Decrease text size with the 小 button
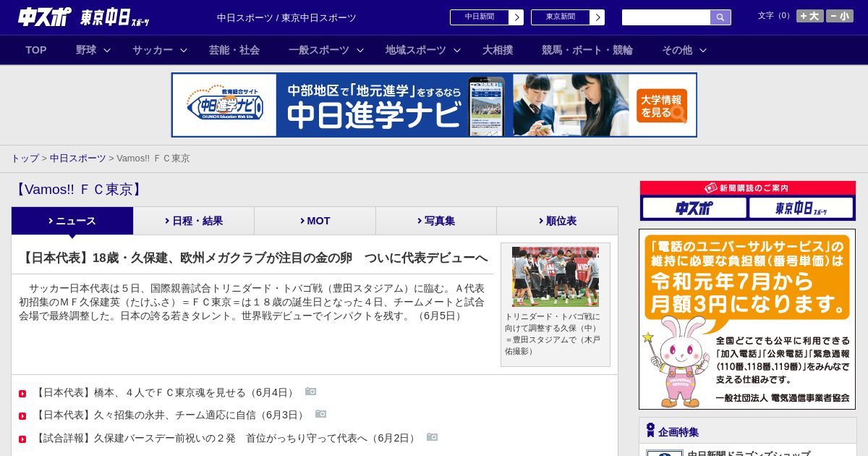 coord(840,16)
